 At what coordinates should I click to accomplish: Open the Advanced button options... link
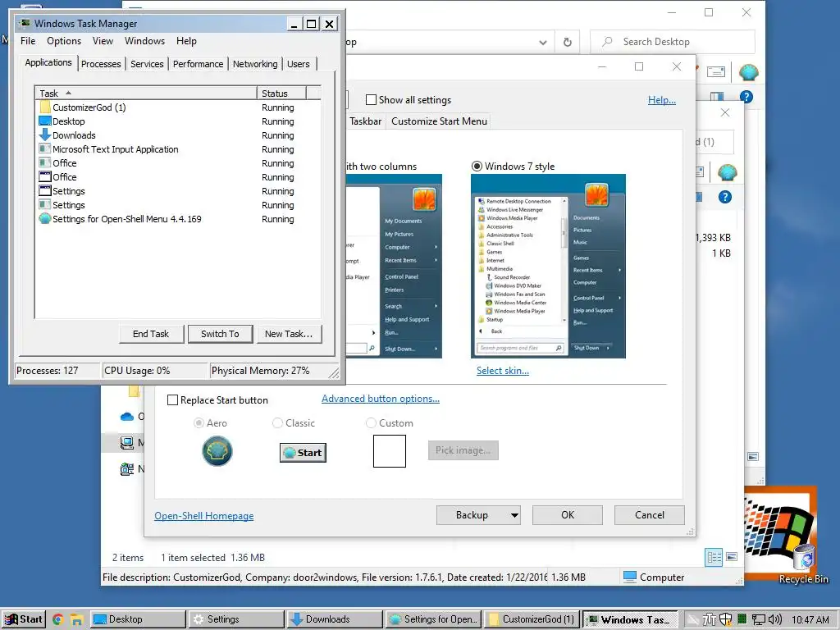pos(381,399)
